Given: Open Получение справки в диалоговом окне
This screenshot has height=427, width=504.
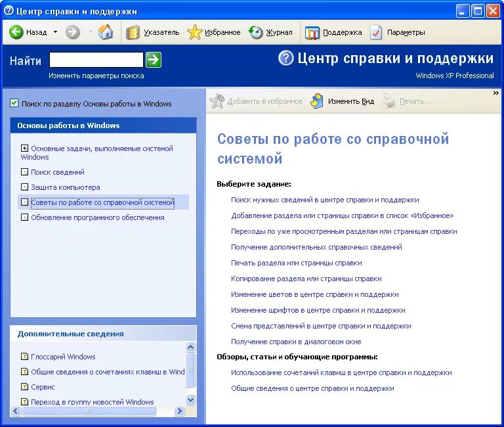Looking at the screenshot, I should [296, 342].
